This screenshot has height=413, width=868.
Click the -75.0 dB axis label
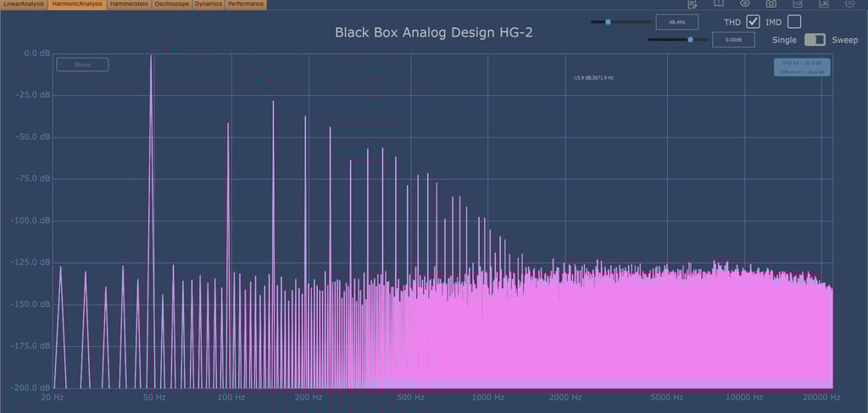pos(34,179)
